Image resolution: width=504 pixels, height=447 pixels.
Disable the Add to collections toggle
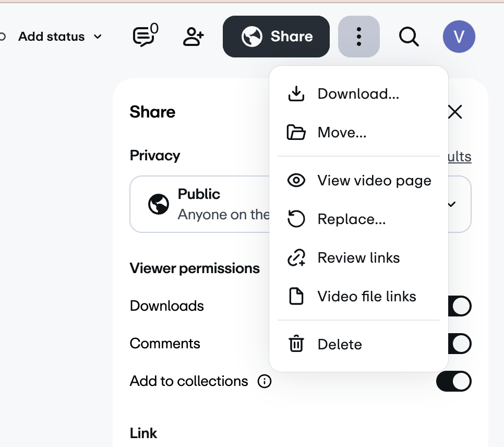point(453,381)
